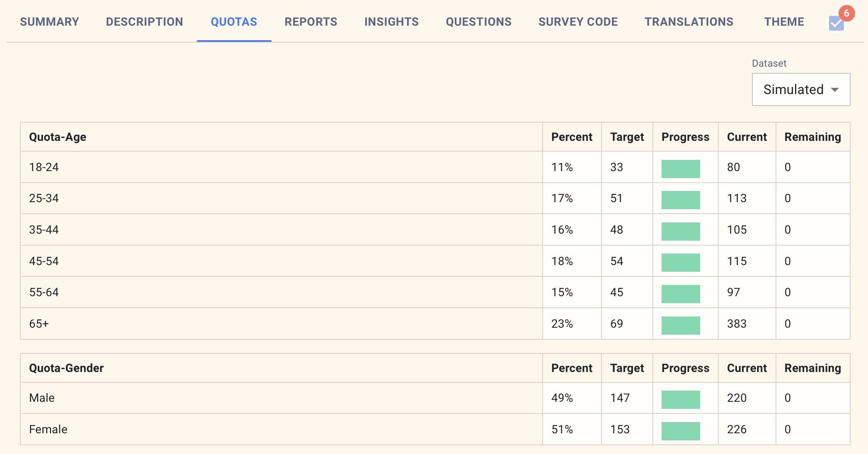
Task: Select the Quotas tab
Action: 234,22
